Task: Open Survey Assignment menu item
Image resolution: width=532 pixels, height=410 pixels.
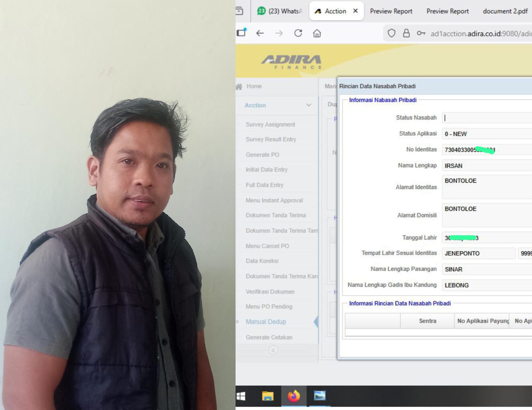Action: click(270, 124)
